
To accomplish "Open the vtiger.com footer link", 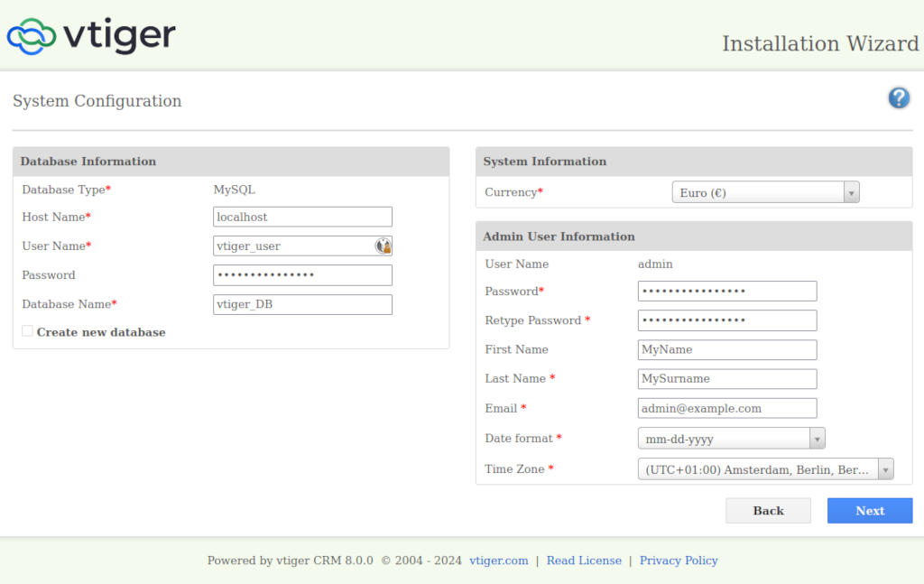I will coord(498,561).
